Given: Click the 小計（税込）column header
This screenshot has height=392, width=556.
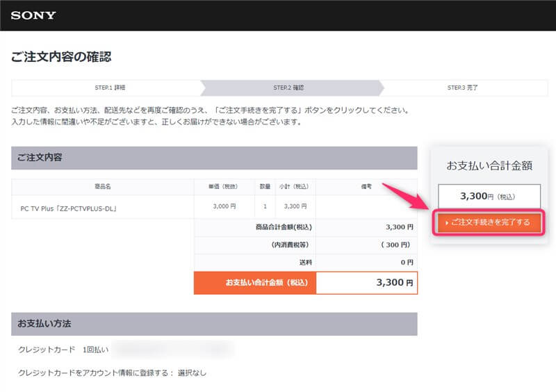Looking at the screenshot, I should pyautogui.click(x=294, y=186).
